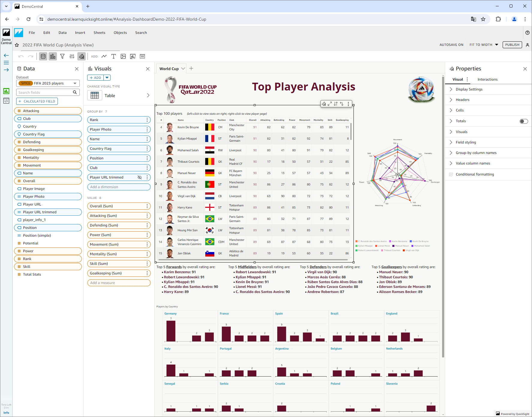Add an embedded link object icon

pyautogui.click(x=142, y=56)
